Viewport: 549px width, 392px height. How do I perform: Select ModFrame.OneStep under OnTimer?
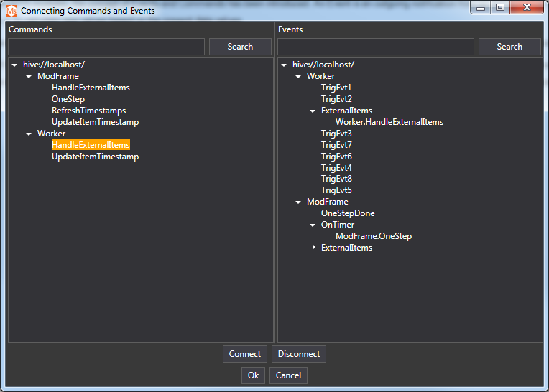point(373,236)
